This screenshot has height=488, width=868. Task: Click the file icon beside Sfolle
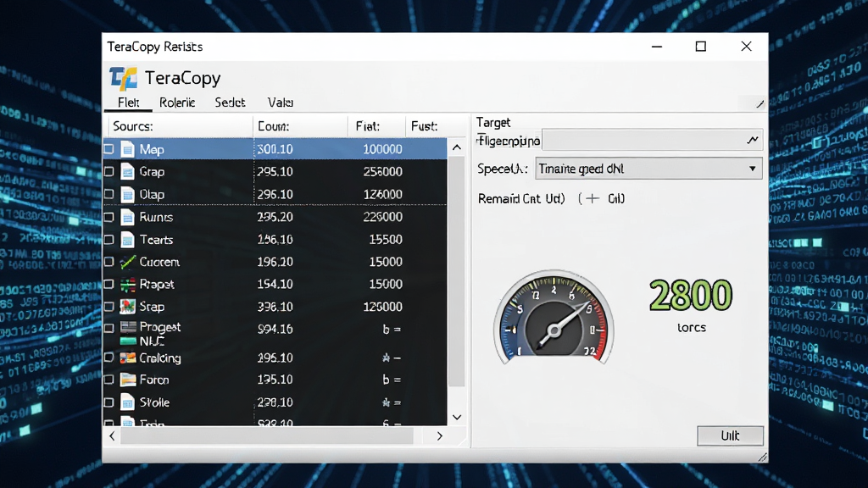[127, 402]
